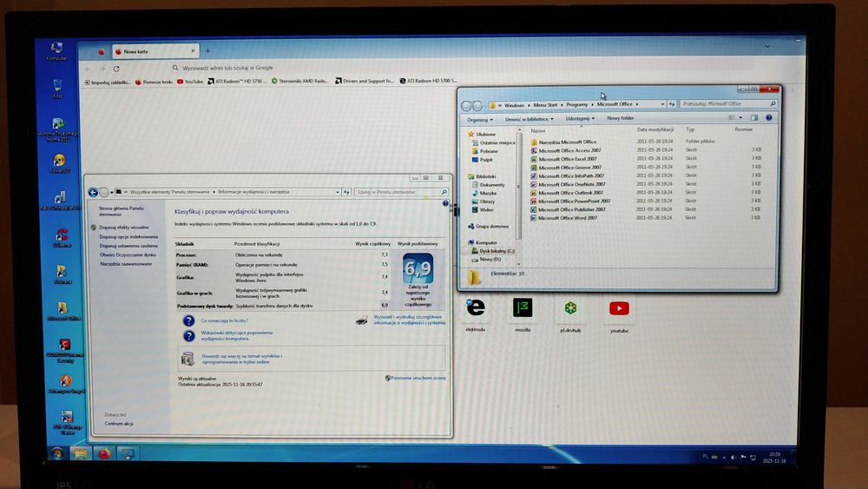The width and height of the screenshot is (868, 489).
Task: Select Dysk lokalny (C:) in navigation pane
Action: [493, 251]
